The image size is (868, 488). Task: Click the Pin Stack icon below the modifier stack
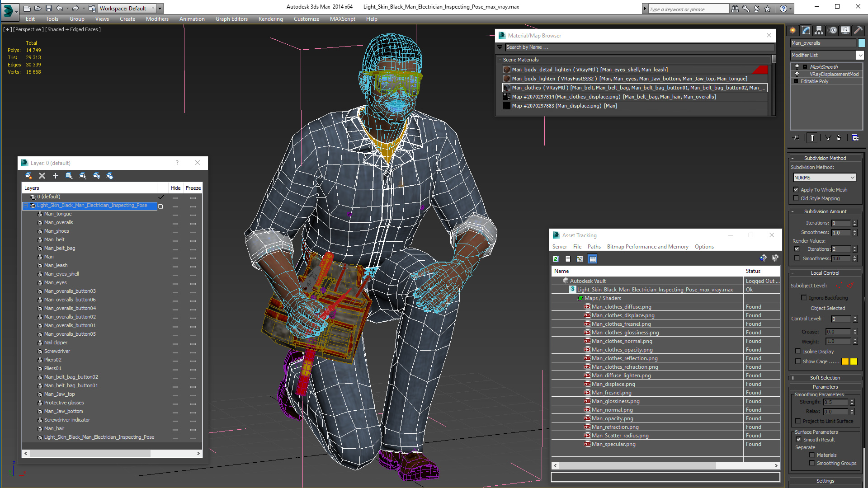(797, 138)
